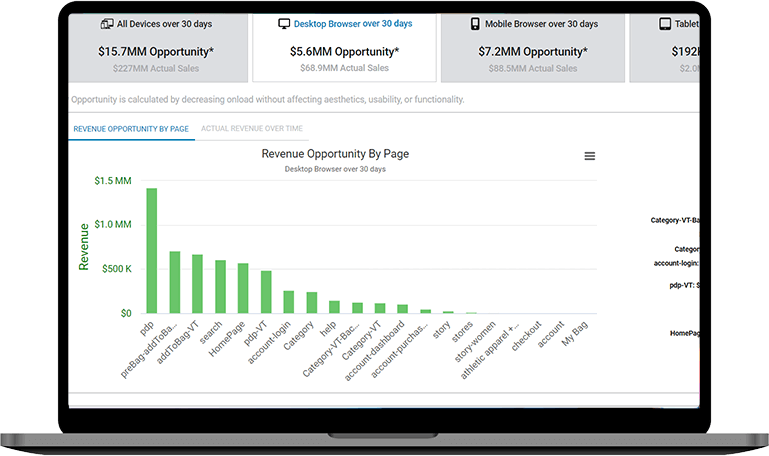Click the pdp revenue bar

pyautogui.click(x=152, y=251)
